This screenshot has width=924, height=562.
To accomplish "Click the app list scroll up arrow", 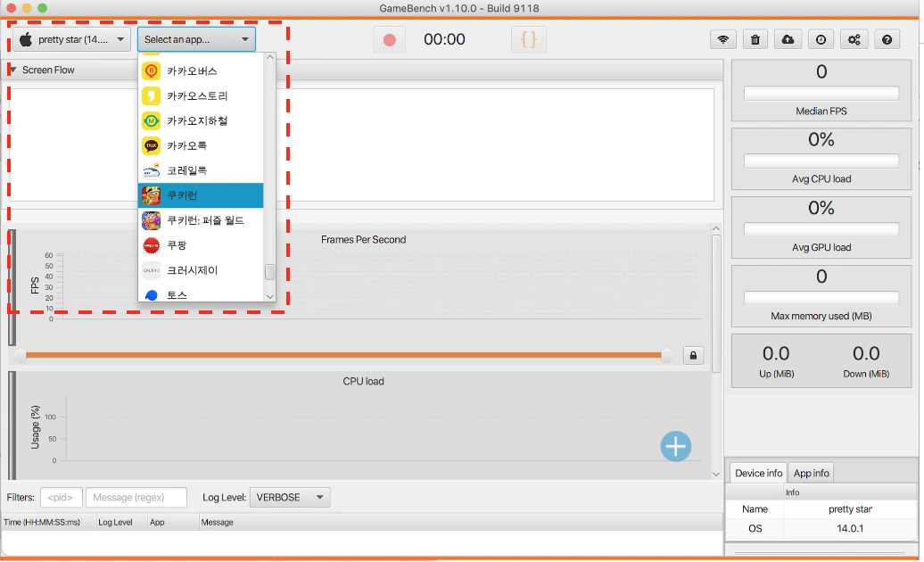I will [x=270, y=57].
